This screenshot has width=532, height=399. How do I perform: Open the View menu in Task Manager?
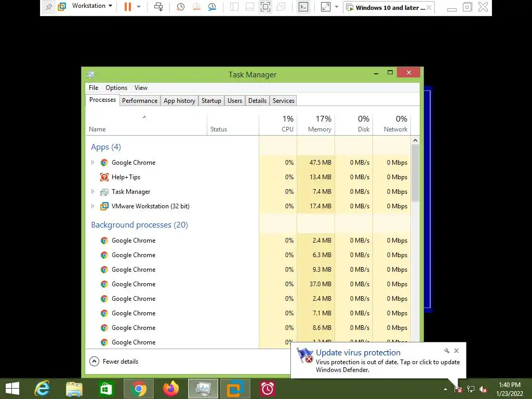pos(141,87)
